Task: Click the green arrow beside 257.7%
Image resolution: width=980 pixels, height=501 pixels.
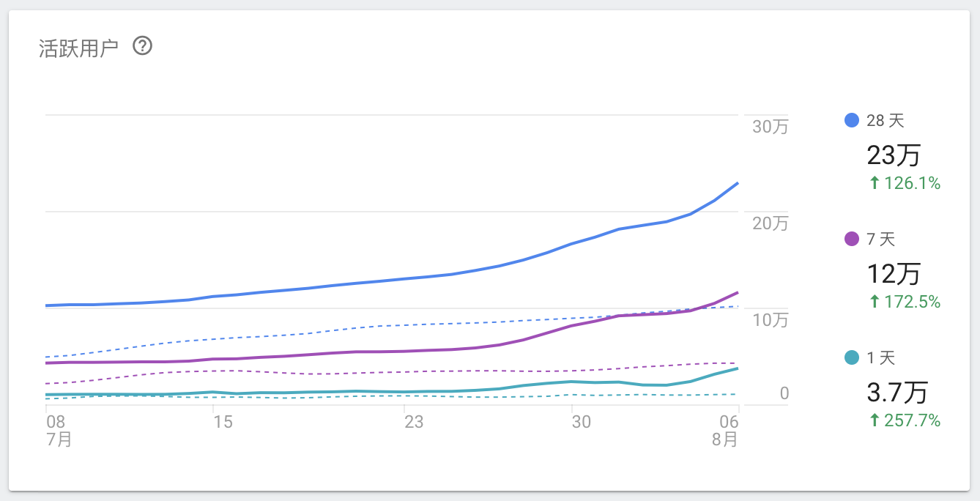Action: point(874,420)
